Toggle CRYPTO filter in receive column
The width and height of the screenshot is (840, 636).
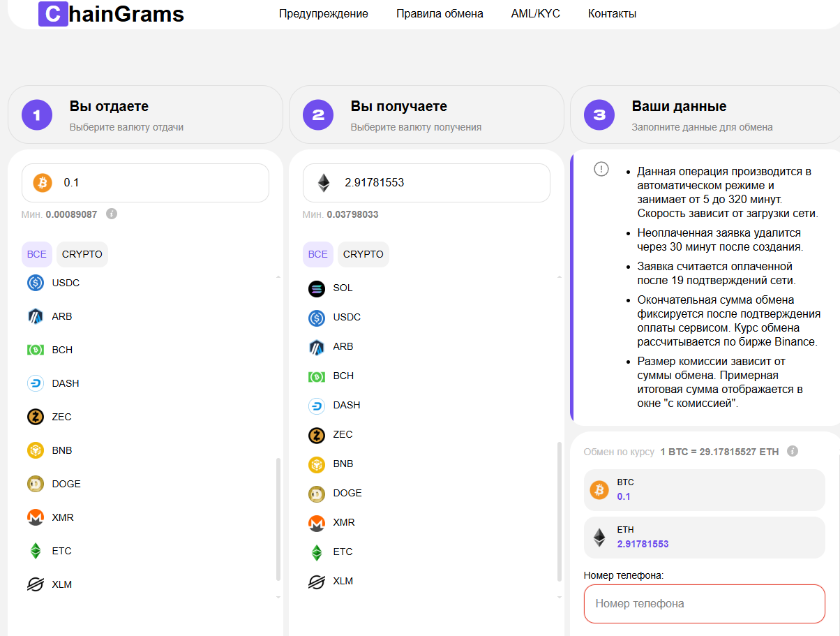click(363, 254)
